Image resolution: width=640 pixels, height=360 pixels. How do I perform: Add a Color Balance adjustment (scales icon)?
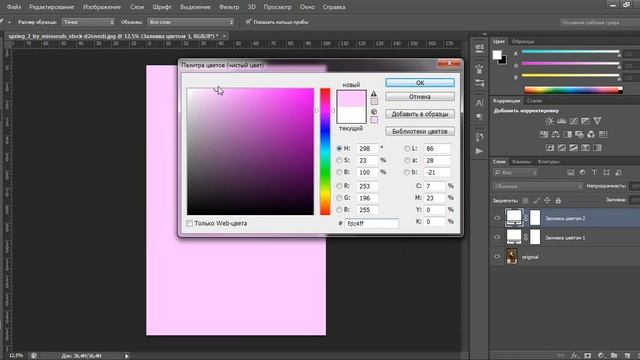(x=556, y=134)
